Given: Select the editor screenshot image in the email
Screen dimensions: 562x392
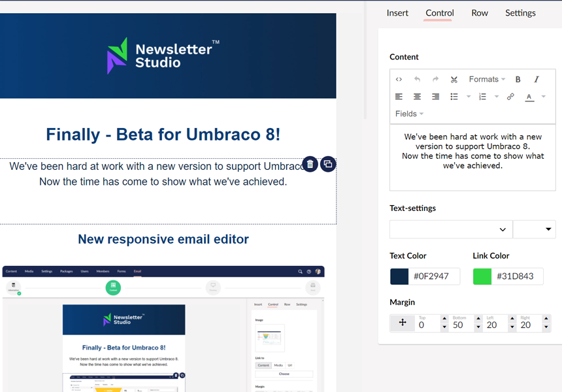Looking at the screenshot, I should (163, 329).
